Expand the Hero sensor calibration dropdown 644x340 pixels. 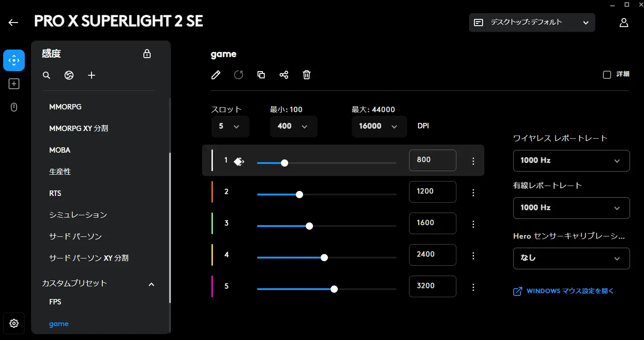point(571,258)
